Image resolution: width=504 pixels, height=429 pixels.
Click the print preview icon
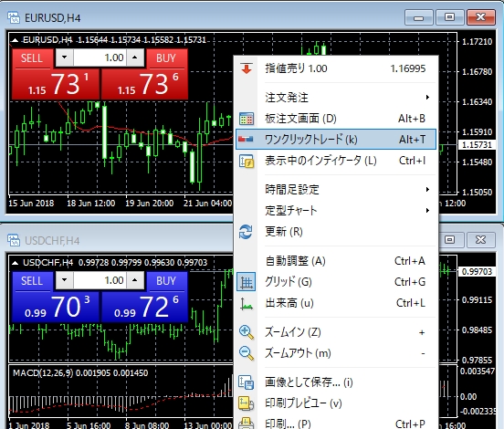(x=247, y=403)
